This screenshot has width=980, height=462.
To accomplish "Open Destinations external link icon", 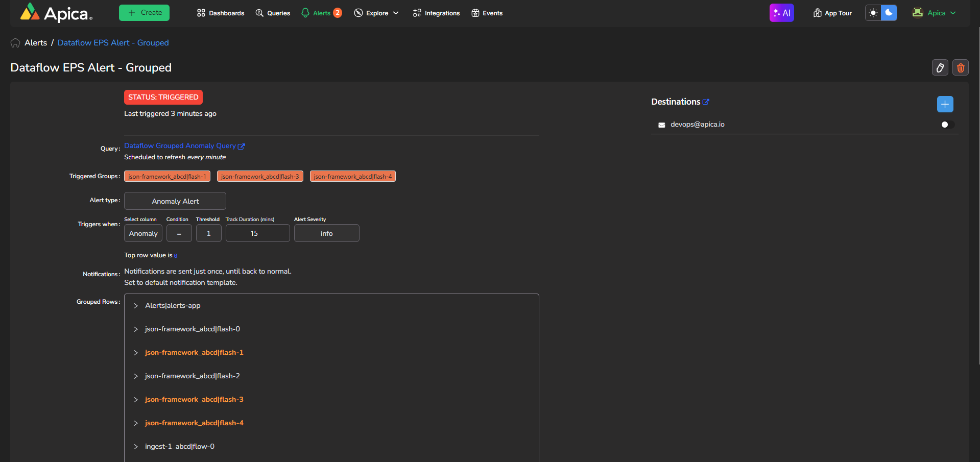I will (x=706, y=102).
